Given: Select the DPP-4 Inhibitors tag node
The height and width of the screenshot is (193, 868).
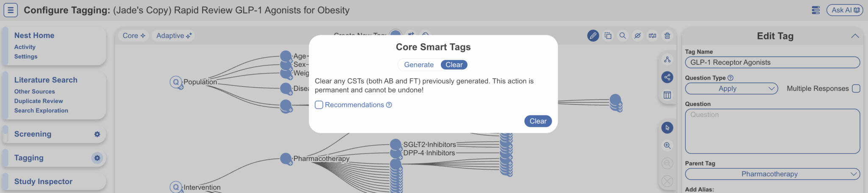Looking at the screenshot, I should (395, 153).
